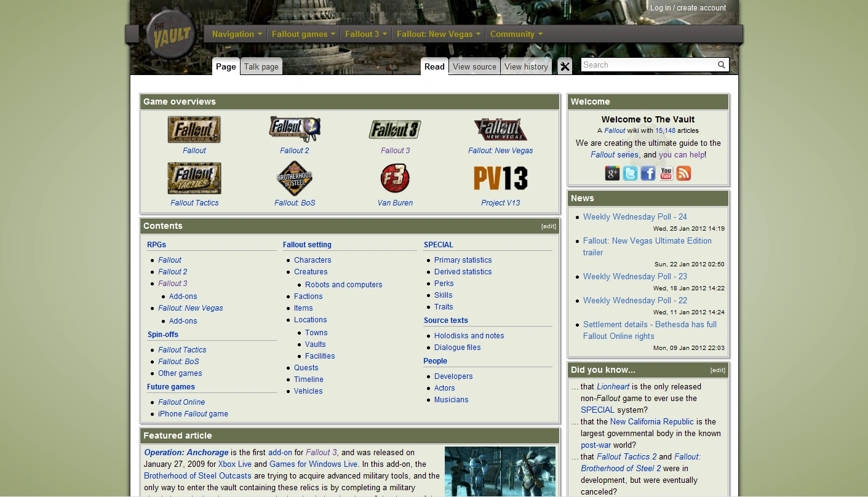Image resolution: width=868 pixels, height=497 pixels.
Task: Open the Fallout: New Vegas logo image
Action: 501,130
